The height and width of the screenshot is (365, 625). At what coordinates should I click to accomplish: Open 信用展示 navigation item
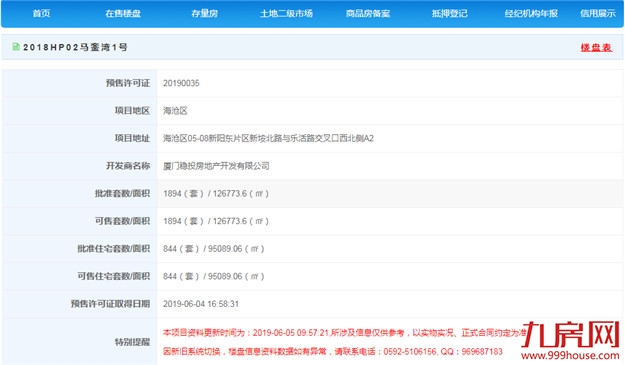tap(598, 14)
